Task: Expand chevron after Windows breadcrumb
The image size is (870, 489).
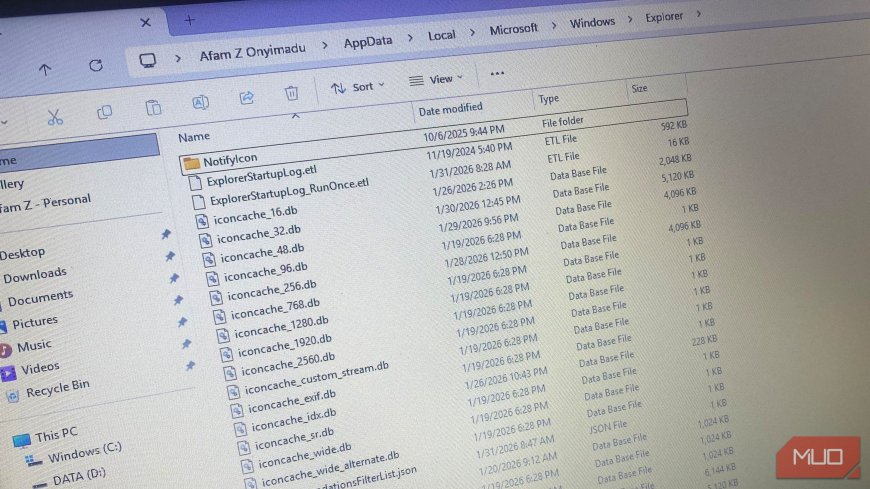Action: click(x=630, y=19)
